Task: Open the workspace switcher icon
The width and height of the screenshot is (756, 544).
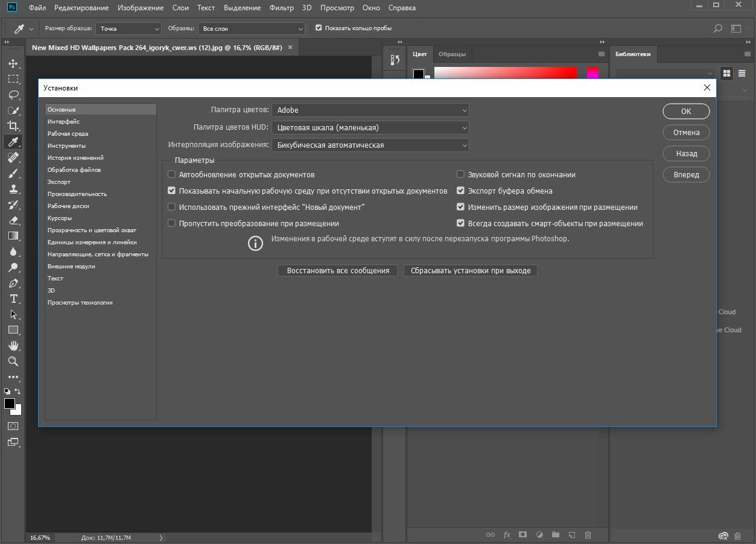Action: pos(735,28)
